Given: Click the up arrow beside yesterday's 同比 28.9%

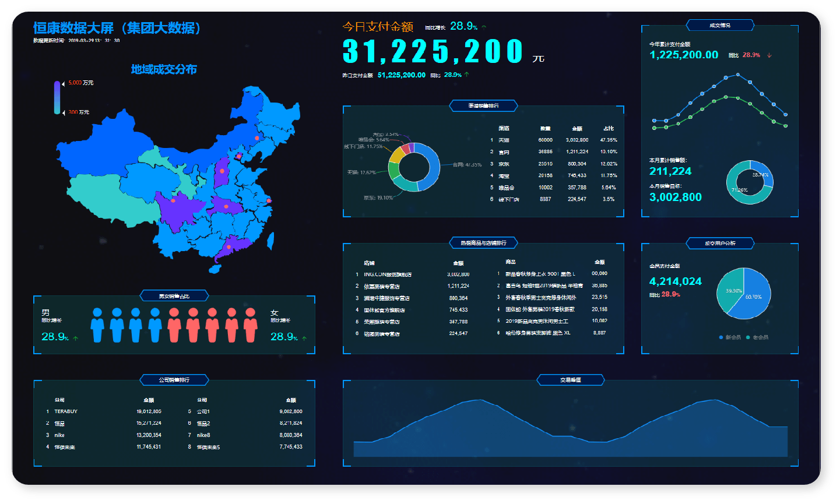Looking at the screenshot, I should (467, 75).
